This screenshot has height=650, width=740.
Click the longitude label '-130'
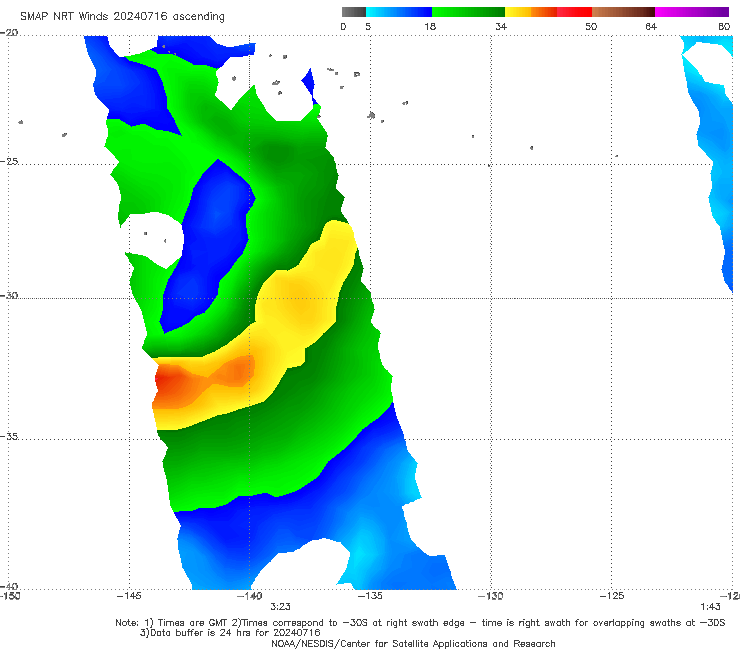click(490, 596)
